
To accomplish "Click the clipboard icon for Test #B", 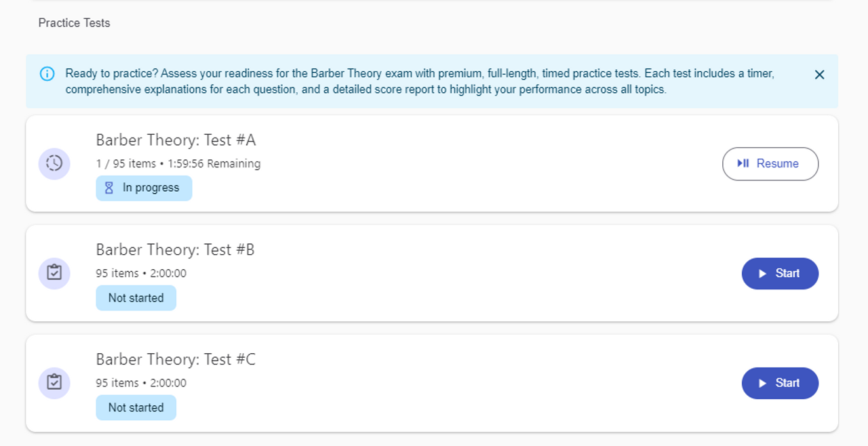I will click(x=54, y=273).
